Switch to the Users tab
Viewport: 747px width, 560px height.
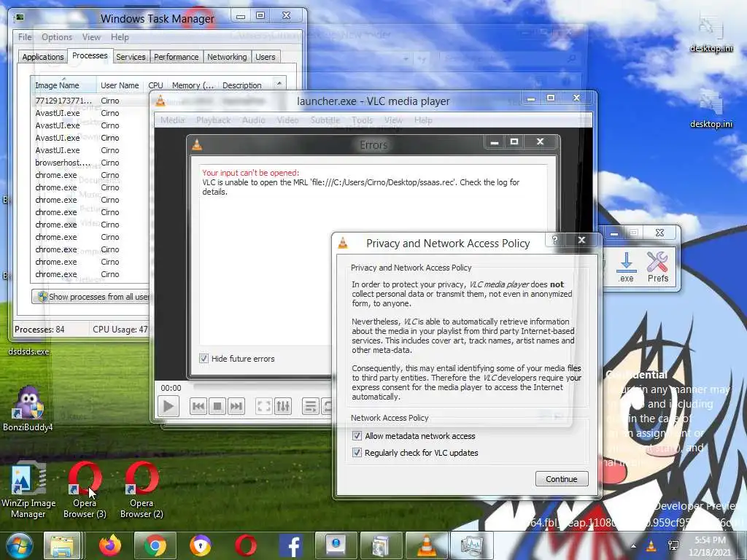click(266, 57)
